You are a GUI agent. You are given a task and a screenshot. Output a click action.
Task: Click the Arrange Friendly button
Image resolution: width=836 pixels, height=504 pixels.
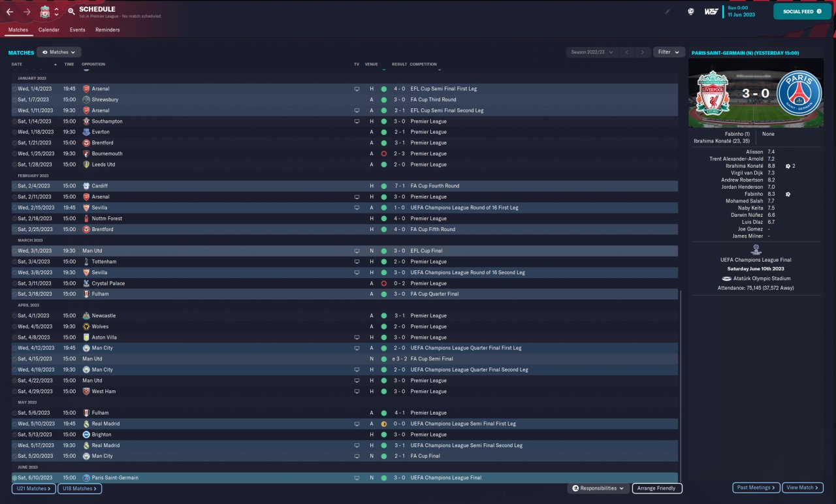coord(657,488)
